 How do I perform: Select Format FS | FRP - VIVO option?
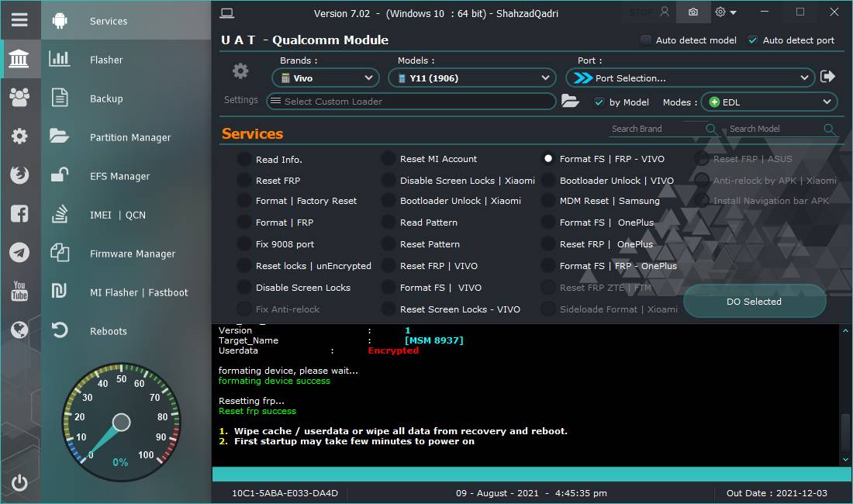tap(548, 159)
